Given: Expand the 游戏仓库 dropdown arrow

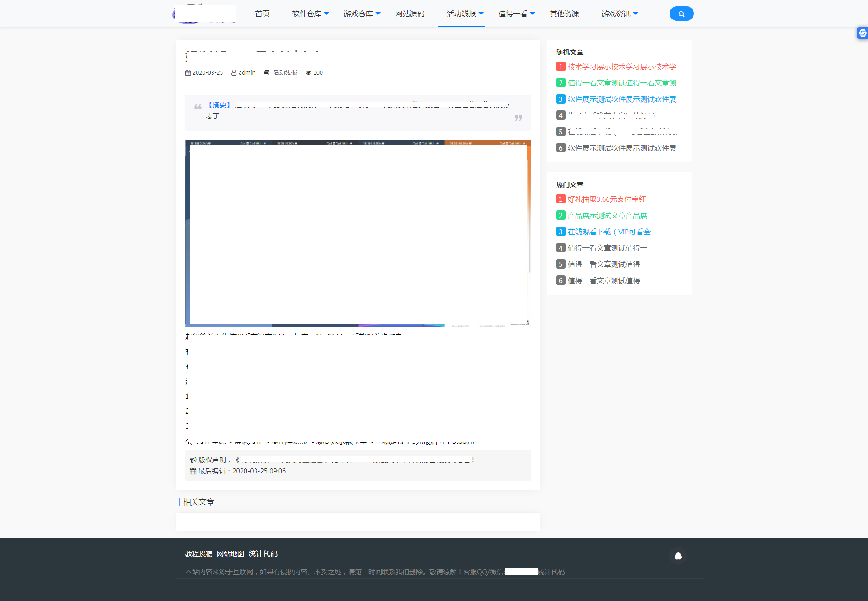Looking at the screenshot, I should [x=378, y=14].
